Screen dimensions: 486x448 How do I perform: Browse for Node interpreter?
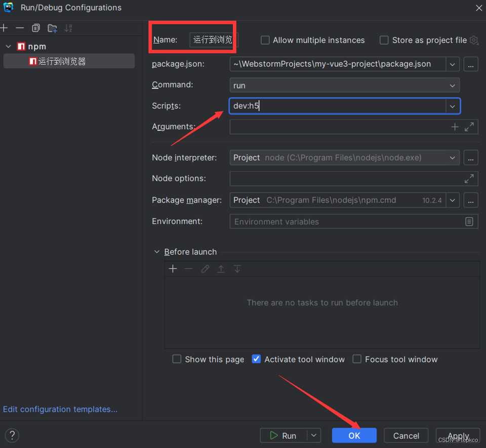tap(471, 158)
